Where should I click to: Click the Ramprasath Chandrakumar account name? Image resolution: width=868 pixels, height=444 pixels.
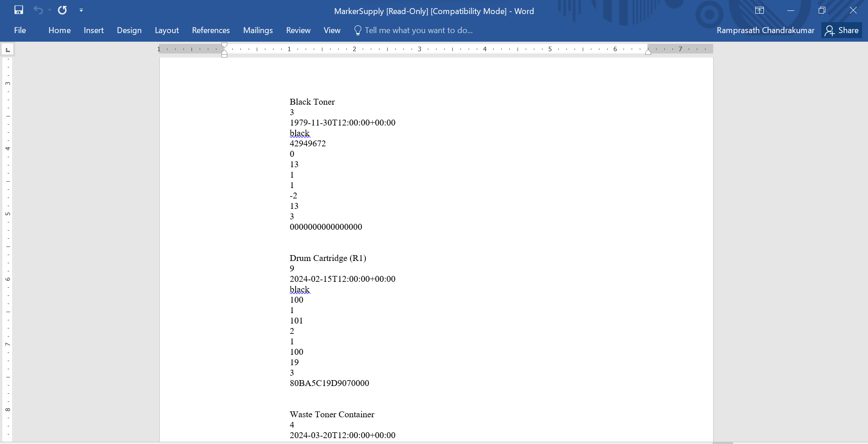(765, 30)
